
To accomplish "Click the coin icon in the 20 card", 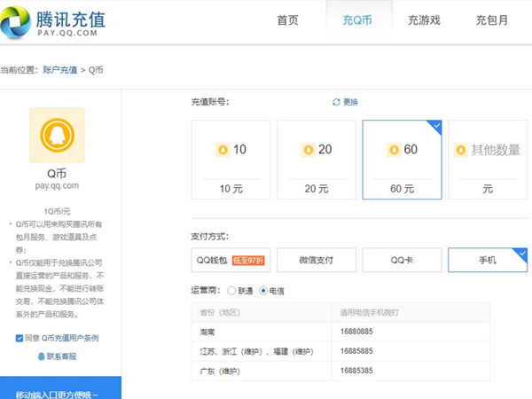I will (308, 150).
